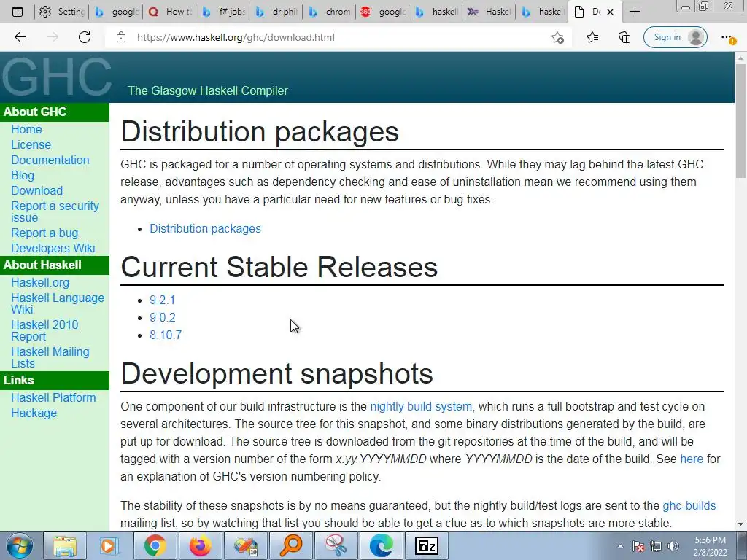Switch to the 'f# jobs' tab
Viewport: 747px width, 560px height.
point(223,12)
